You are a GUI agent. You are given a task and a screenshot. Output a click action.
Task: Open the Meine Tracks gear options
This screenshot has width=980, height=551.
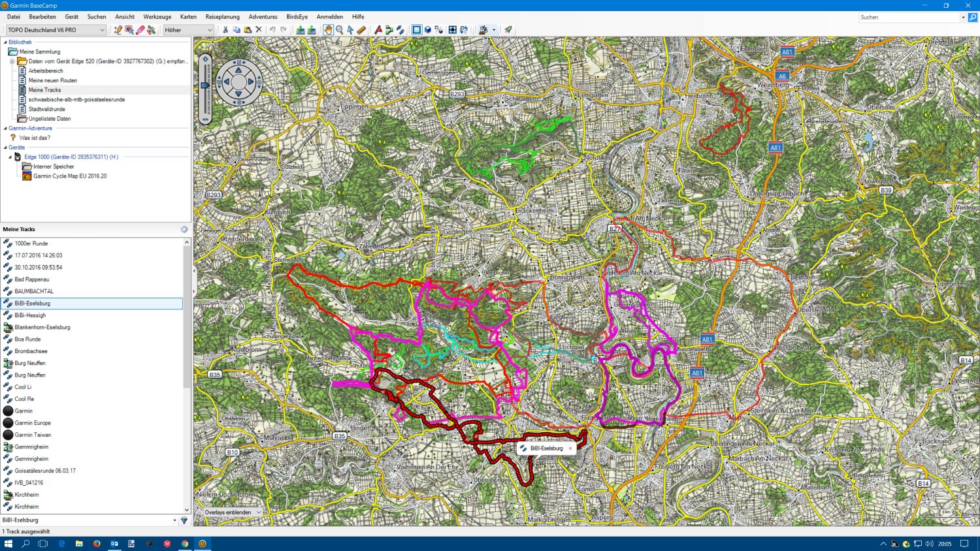184,229
